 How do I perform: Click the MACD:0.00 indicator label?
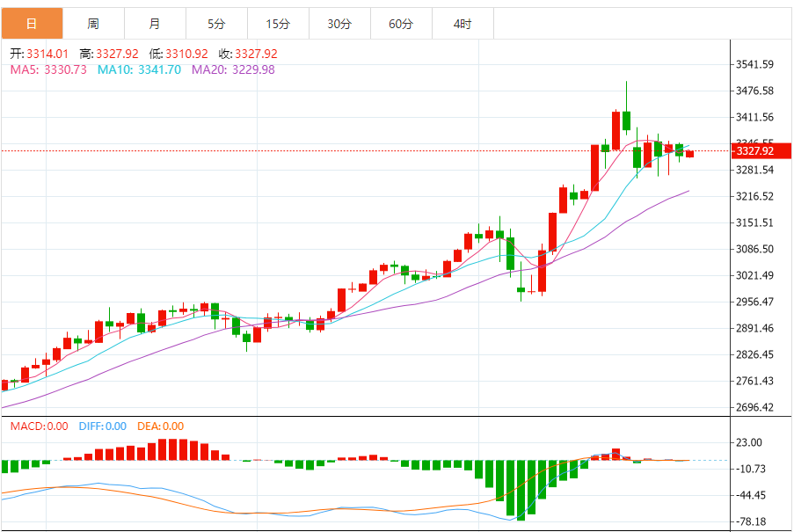click(x=39, y=426)
